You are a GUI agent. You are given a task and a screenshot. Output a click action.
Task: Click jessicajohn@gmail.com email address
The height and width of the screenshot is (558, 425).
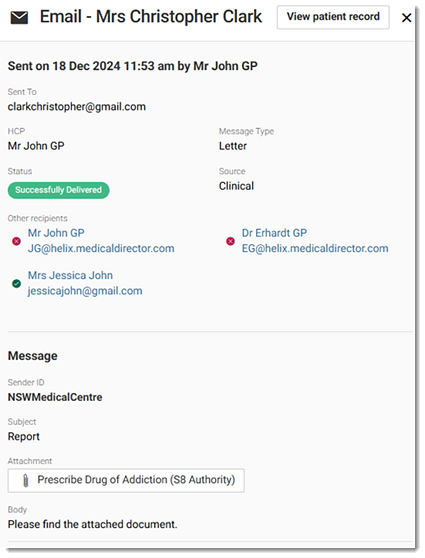85,291
